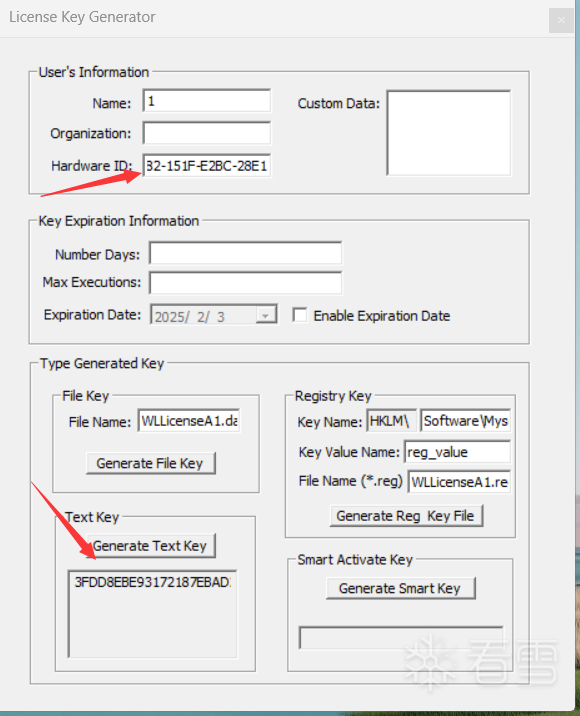
Task: Click the Software\Mys key name field
Action: tap(465, 421)
